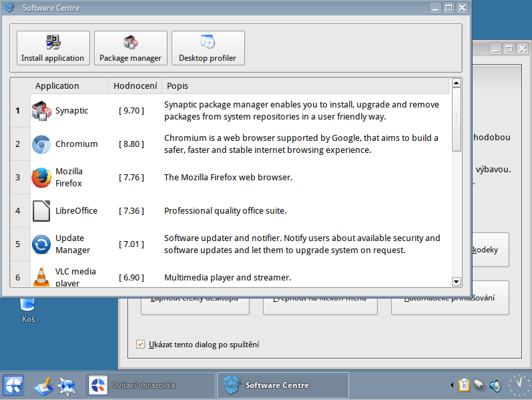This screenshot has height=400, width=532.
Task: Click the scrollbar down arrow
Action: click(457, 282)
